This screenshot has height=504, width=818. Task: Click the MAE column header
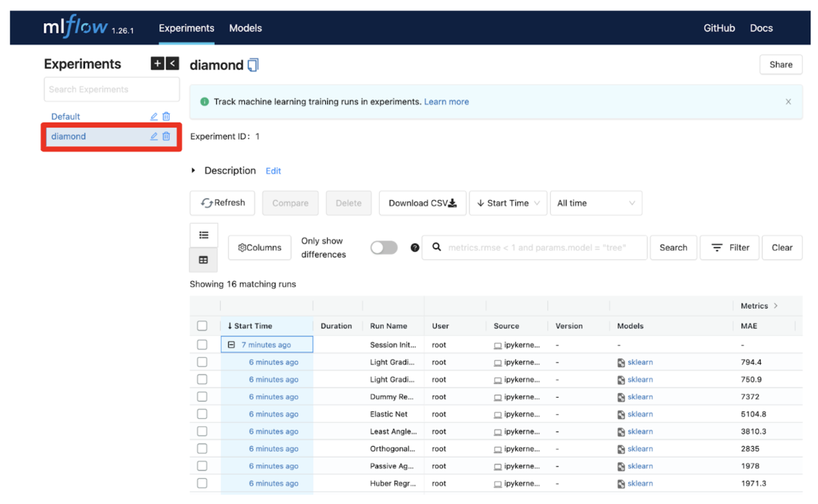pyautogui.click(x=749, y=326)
